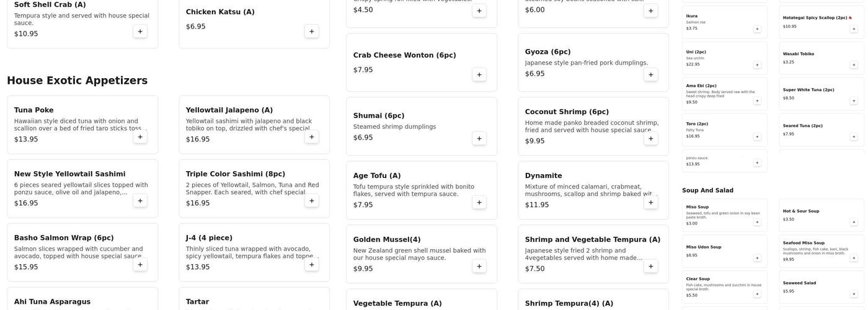The width and height of the screenshot is (868, 310).
Task: Click the House Exotic Appetizers heading
Action: tap(77, 81)
